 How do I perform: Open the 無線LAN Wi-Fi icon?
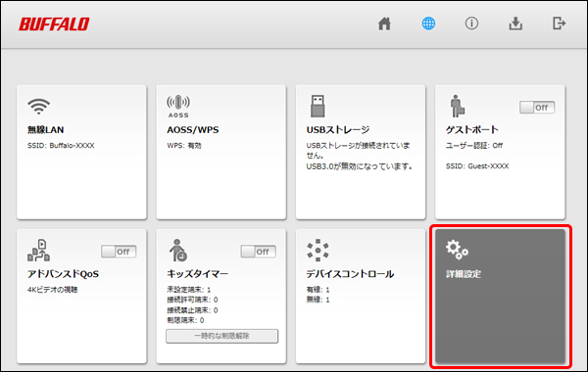[38, 107]
